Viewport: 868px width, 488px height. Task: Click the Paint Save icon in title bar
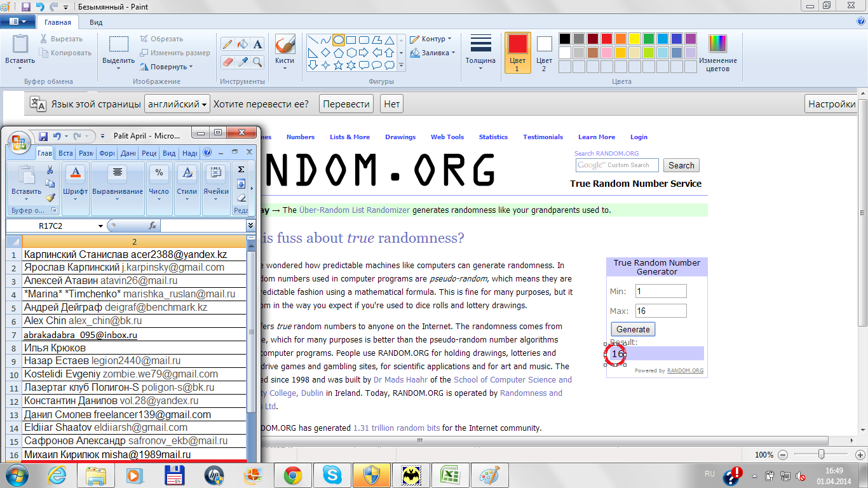(x=26, y=7)
